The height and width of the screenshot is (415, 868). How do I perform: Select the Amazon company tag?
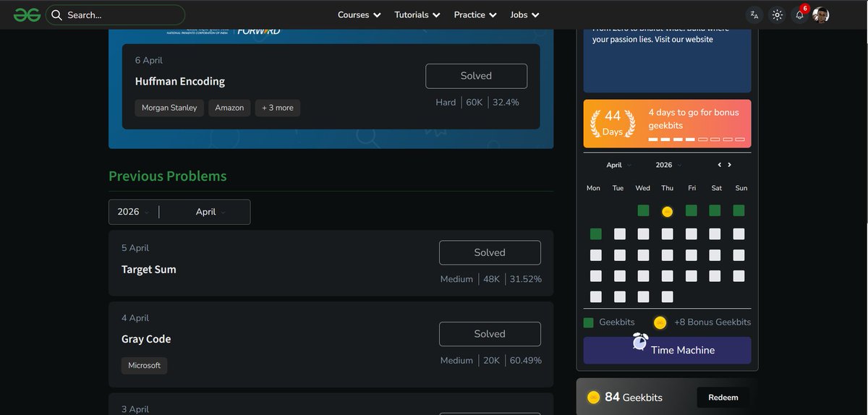pyautogui.click(x=229, y=108)
